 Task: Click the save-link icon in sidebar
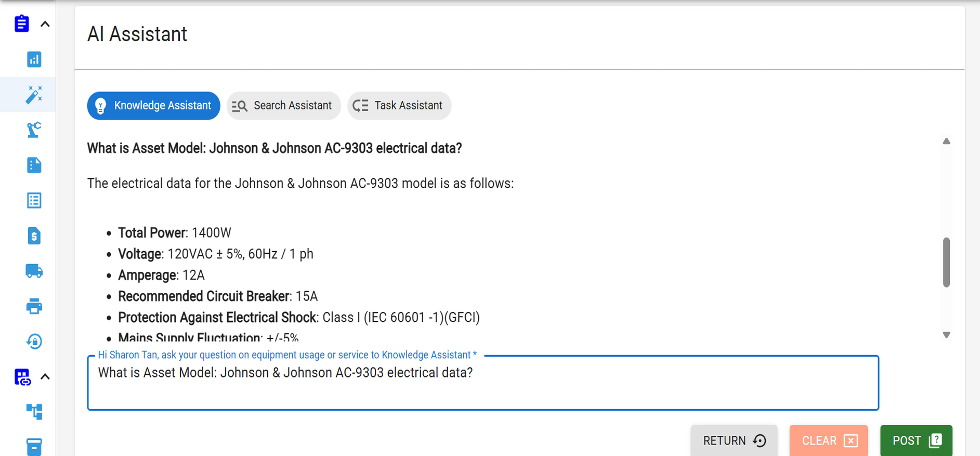pos(22,377)
